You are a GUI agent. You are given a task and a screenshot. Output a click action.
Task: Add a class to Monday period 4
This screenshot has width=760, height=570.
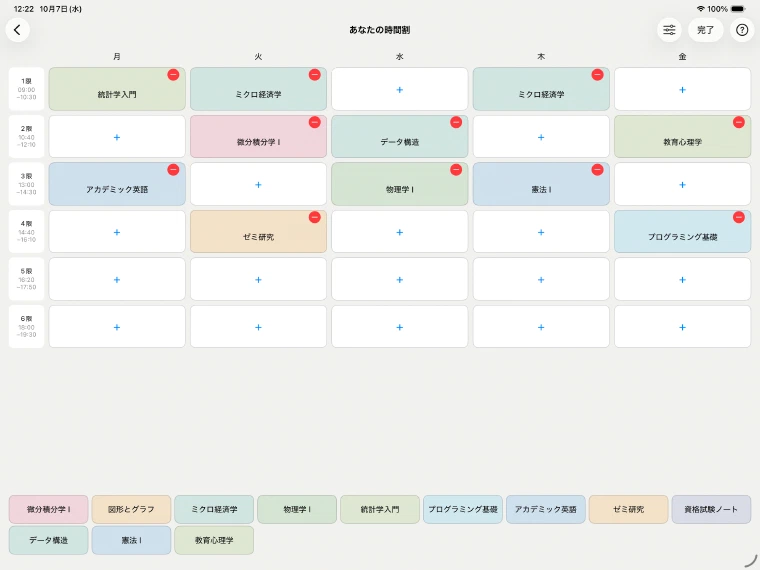(117, 232)
